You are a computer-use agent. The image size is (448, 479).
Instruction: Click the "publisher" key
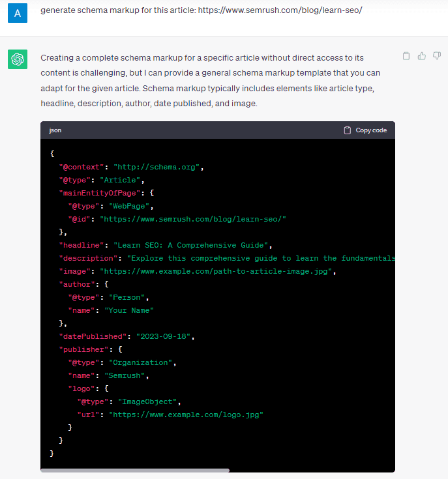click(83, 350)
